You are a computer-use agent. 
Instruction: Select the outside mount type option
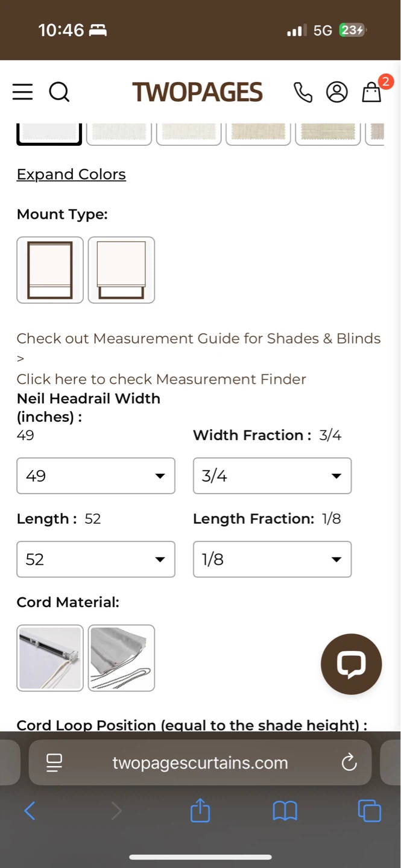point(121,270)
